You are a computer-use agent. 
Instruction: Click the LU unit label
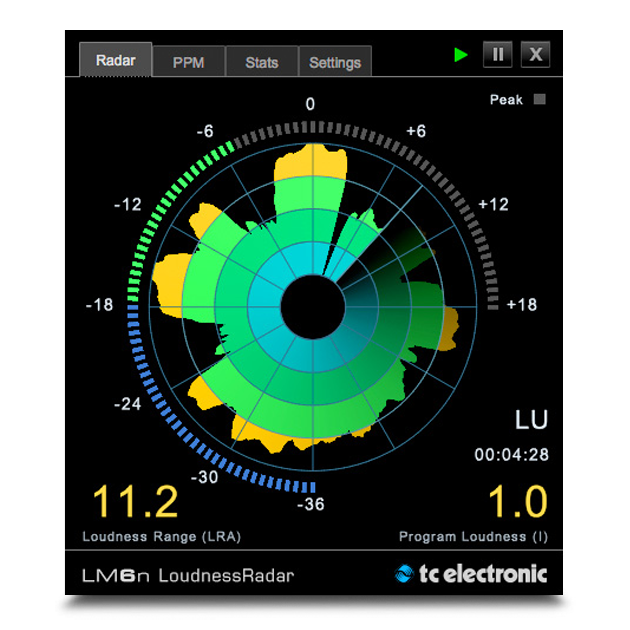531,420
